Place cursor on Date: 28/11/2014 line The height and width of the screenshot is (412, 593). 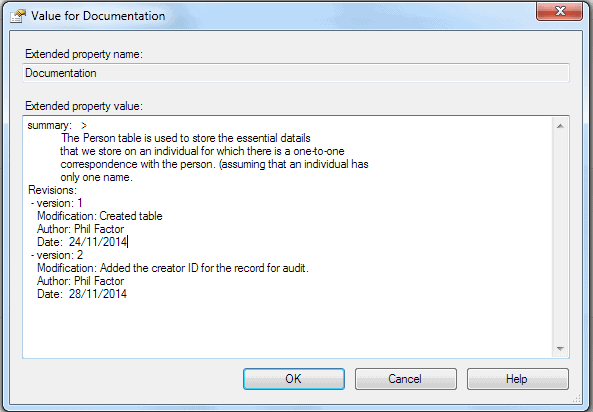[x=82, y=294]
